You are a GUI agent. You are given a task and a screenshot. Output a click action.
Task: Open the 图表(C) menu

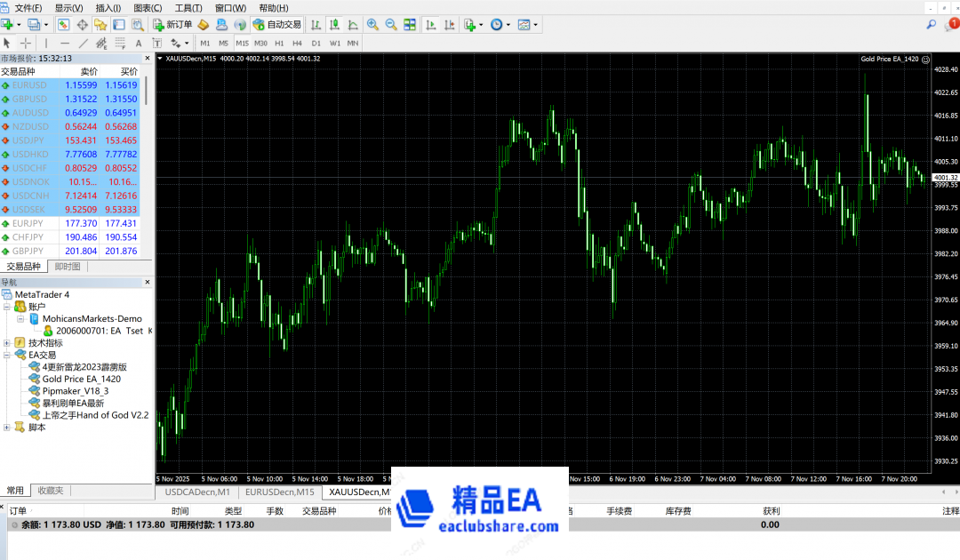tap(148, 8)
